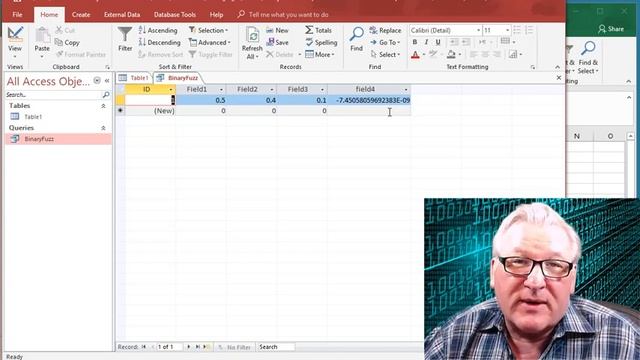640x360 pixels.
Task: Open the Find magnifier tool
Action: click(x=356, y=39)
